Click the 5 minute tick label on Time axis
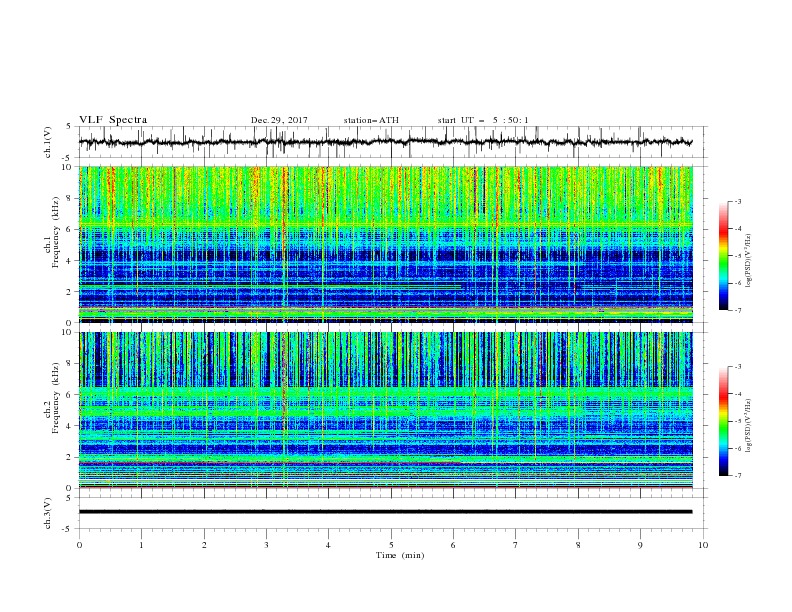792x612 pixels. pos(391,545)
